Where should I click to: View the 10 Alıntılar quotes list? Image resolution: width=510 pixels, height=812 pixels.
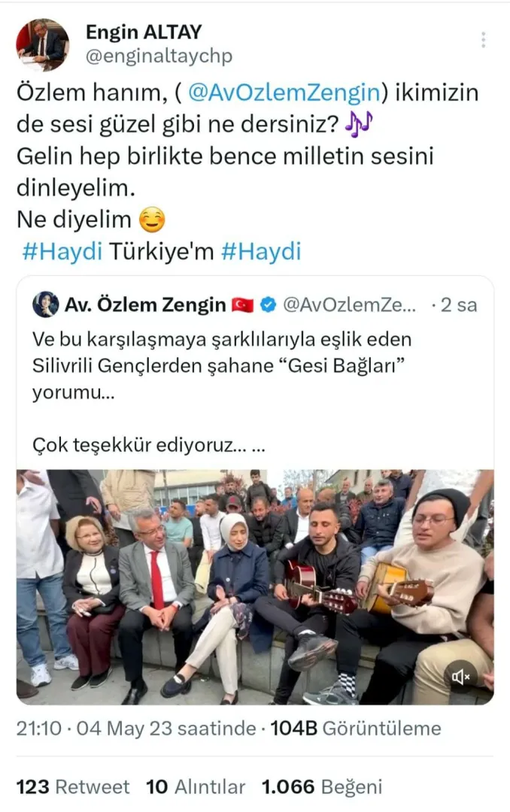click(196, 786)
